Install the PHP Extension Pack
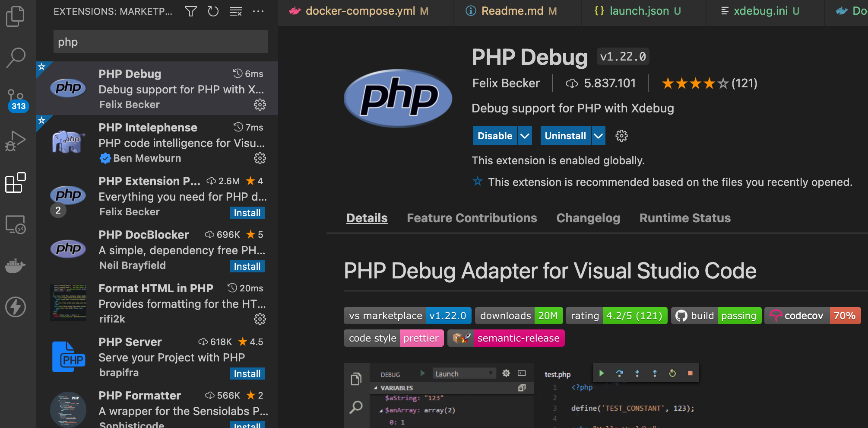The height and width of the screenshot is (428, 868). 247,213
